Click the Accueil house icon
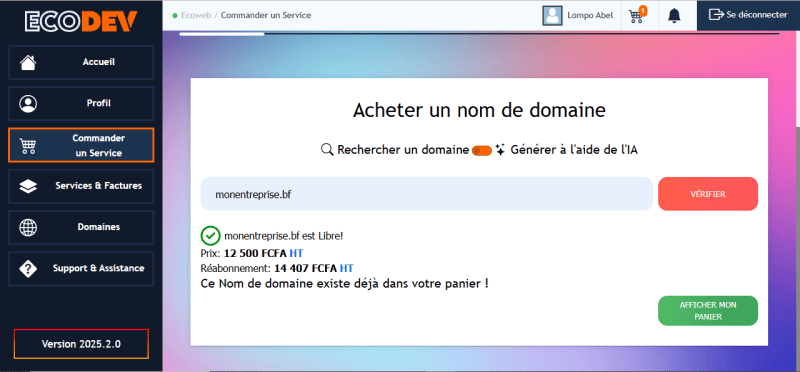 pos(28,62)
